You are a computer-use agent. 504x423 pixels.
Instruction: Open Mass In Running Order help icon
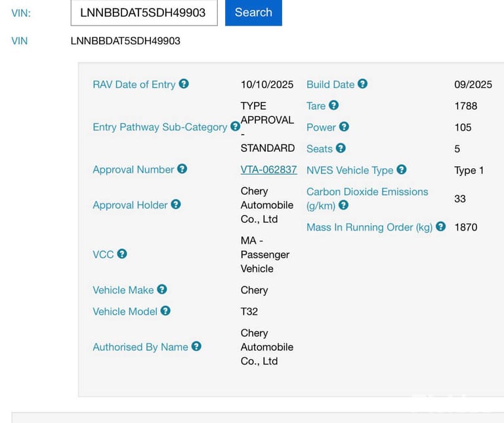(x=441, y=227)
